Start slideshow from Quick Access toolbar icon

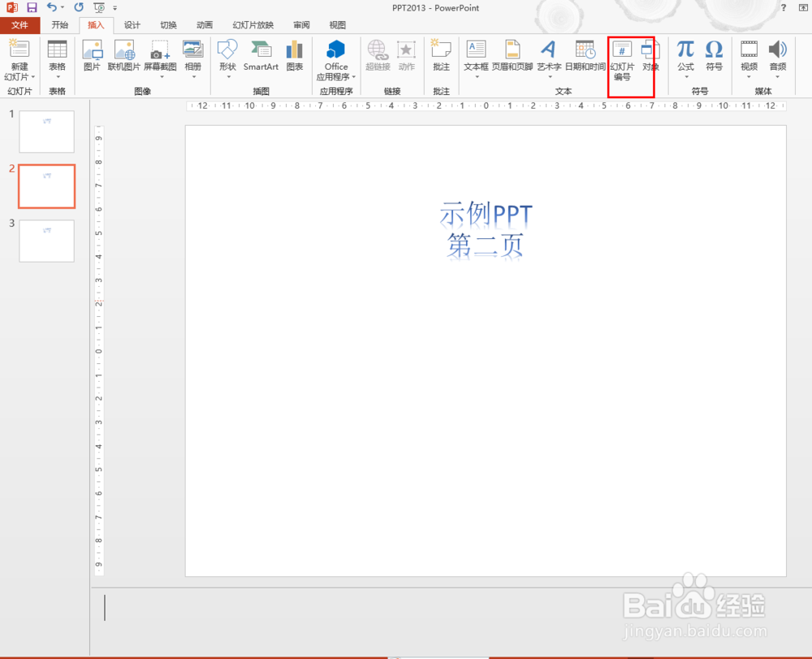99,7
